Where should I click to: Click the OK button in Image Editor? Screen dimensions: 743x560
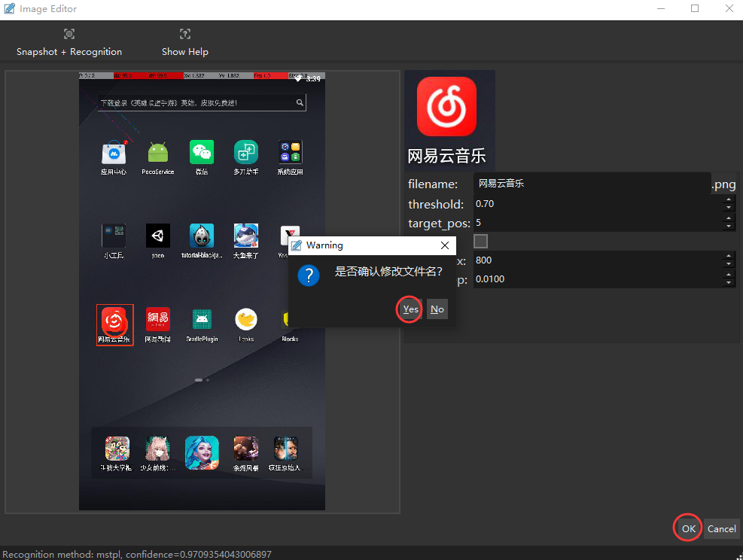689,528
